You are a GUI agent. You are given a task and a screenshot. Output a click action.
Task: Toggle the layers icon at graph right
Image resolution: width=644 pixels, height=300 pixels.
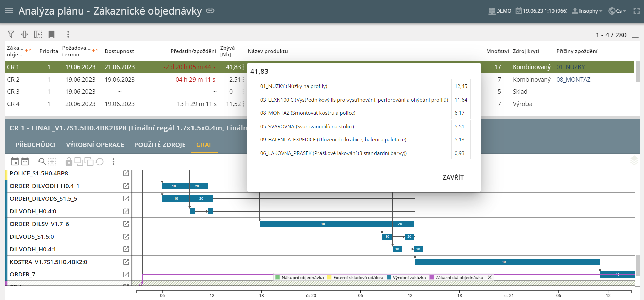[634, 161]
